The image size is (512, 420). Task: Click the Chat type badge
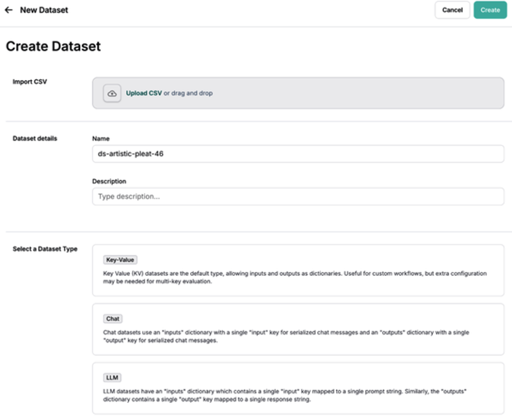click(113, 318)
